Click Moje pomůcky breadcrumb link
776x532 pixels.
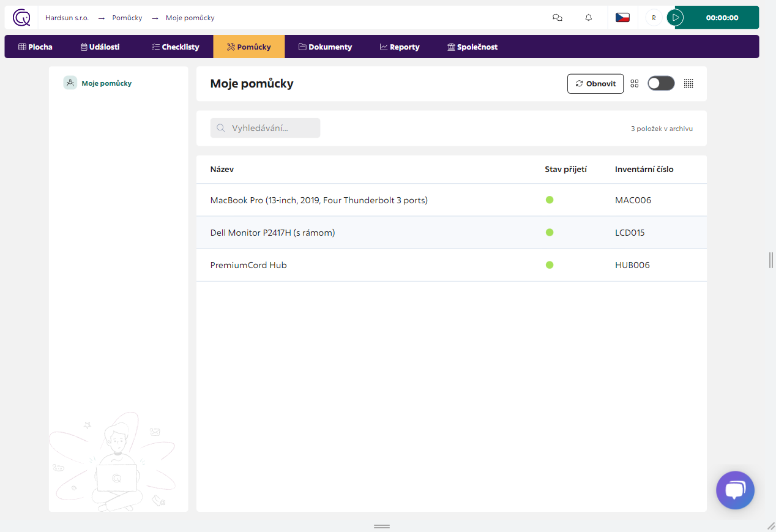coord(190,18)
